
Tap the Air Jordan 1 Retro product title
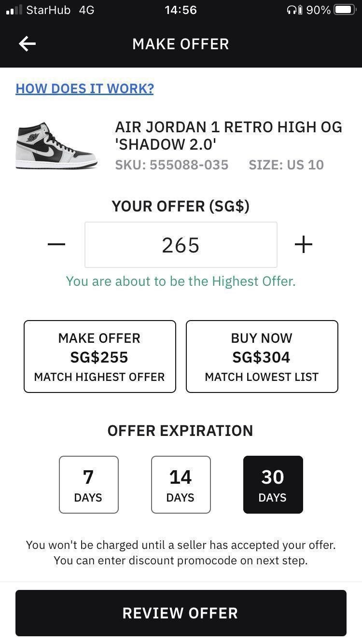[228, 136]
